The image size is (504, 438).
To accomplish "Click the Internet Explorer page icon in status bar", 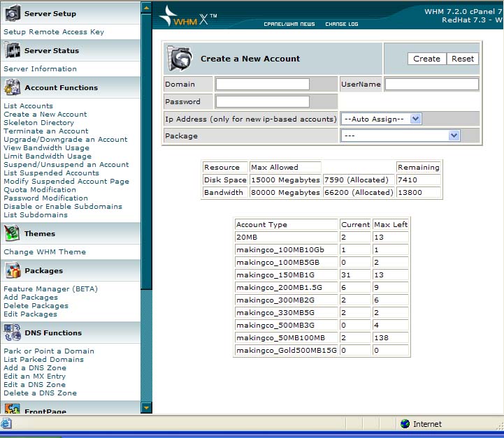I will [x=6, y=423].
